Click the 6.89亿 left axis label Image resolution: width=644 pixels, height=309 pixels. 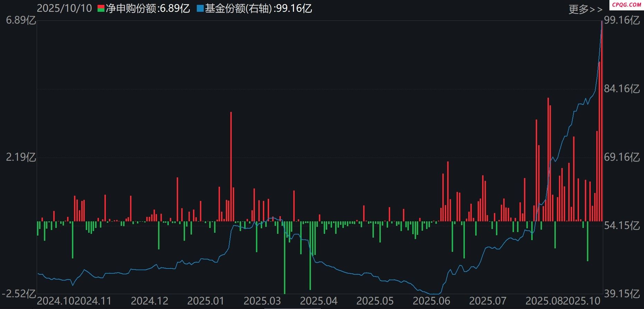click(21, 20)
